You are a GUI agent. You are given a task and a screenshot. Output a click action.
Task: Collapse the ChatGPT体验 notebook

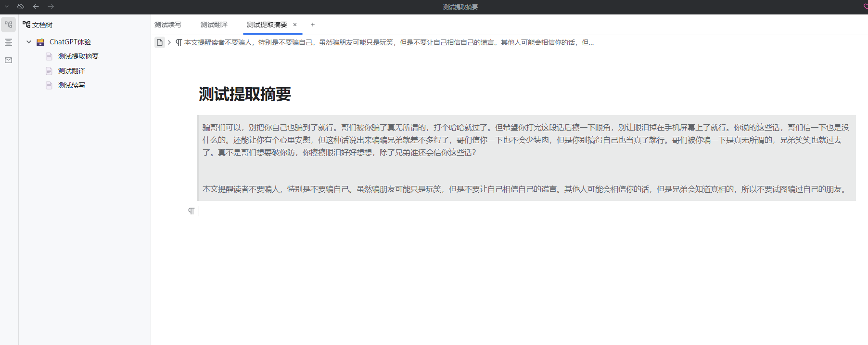[29, 42]
